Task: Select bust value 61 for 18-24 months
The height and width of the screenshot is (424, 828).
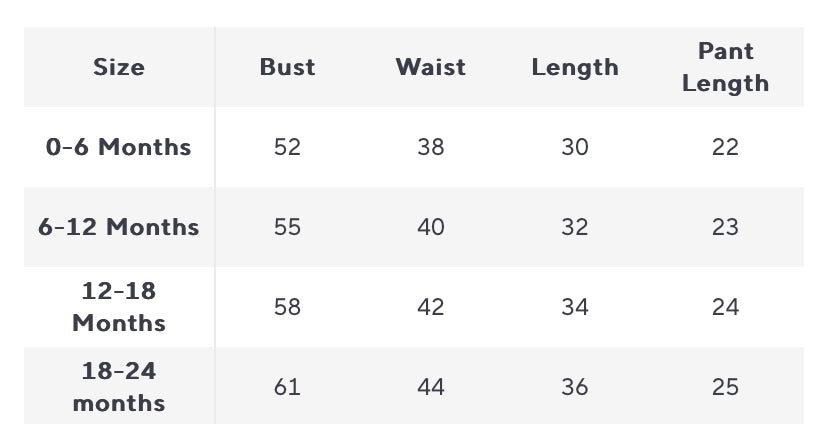Action: pyautogui.click(x=287, y=387)
